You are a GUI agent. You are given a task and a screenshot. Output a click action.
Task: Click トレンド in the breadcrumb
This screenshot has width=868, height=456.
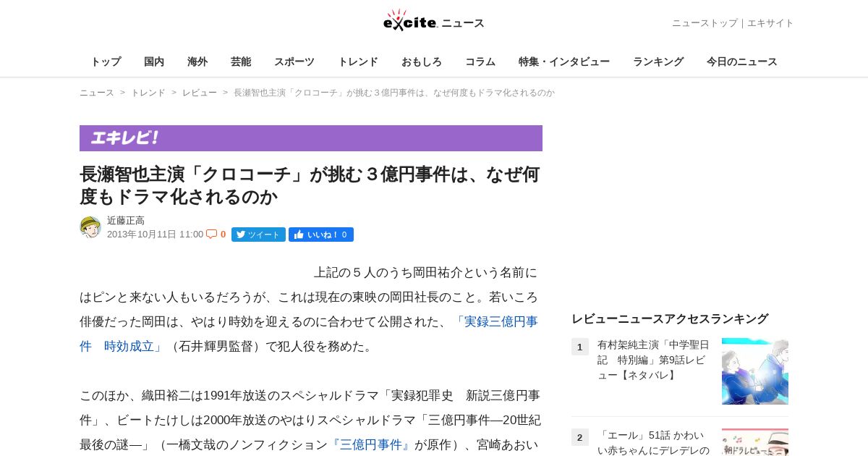pyautogui.click(x=148, y=93)
